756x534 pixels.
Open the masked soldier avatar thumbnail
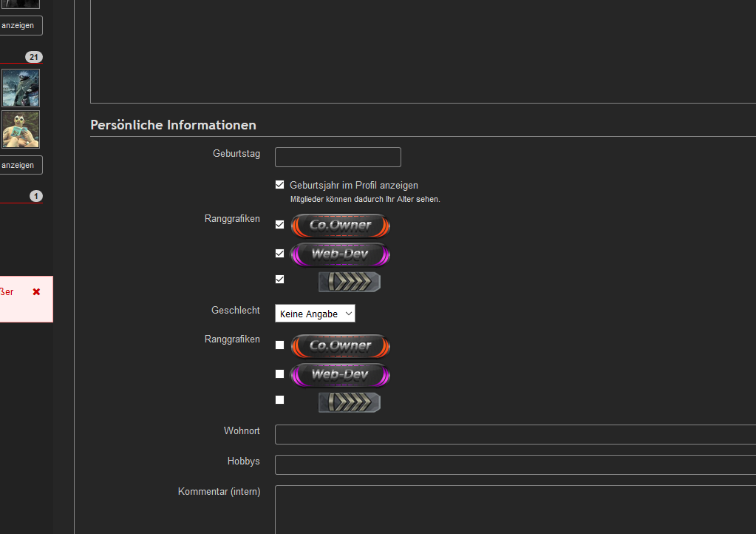pos(21,88)
